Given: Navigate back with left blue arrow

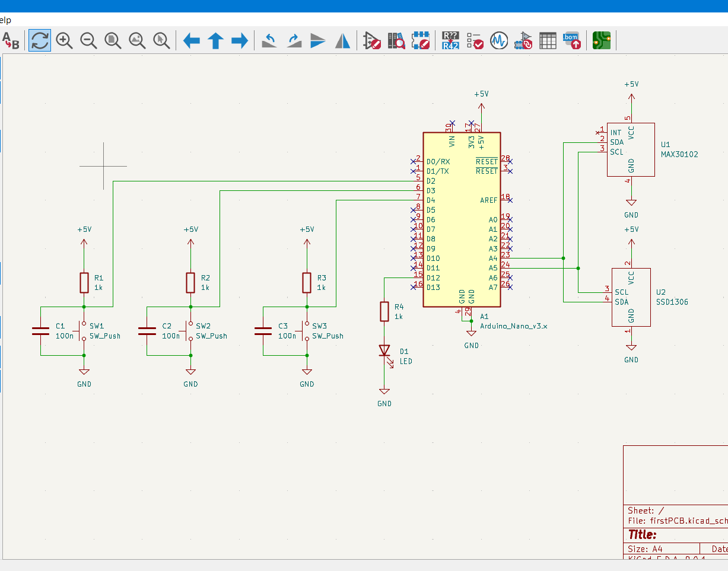Looking at the screenshot, I should click(x=191, y=41).
